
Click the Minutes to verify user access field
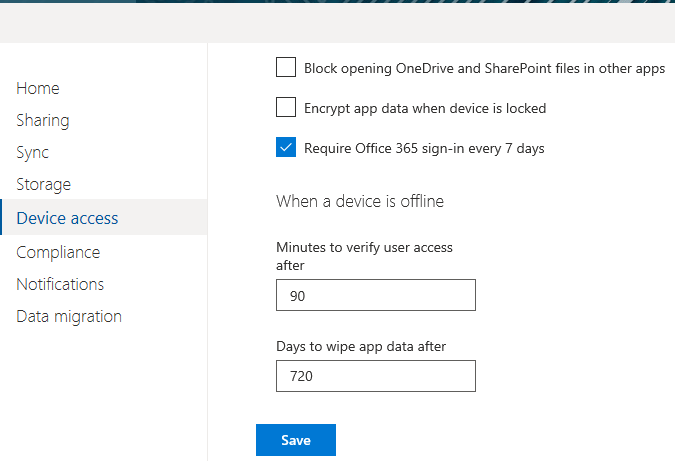[376, 295]
